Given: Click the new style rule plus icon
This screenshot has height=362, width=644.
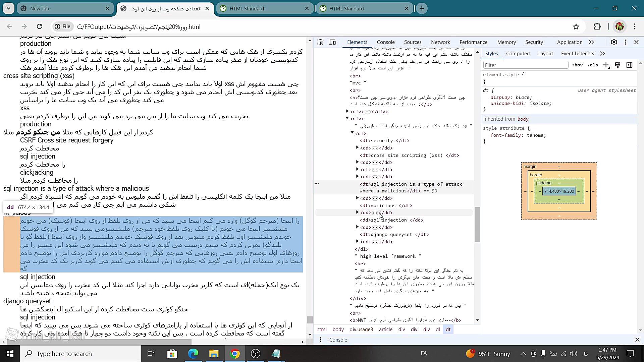Looking at the screenshot, I should coord(606,65).
